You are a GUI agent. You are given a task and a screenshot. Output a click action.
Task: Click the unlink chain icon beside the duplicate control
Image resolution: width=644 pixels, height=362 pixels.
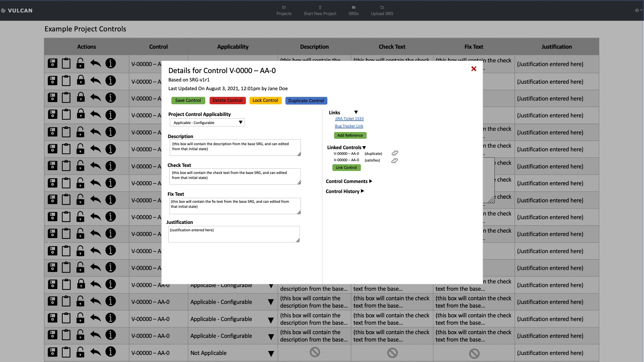[395, 153]
